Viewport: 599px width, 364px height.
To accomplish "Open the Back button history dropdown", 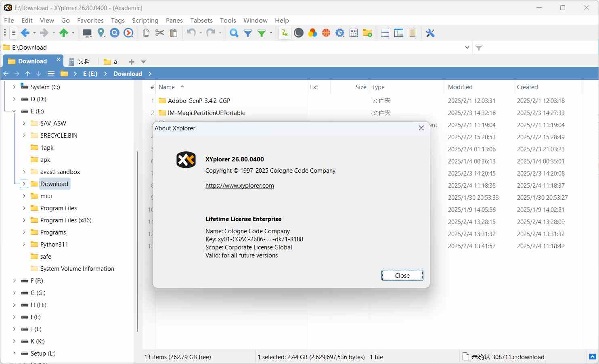I will 34,33.
